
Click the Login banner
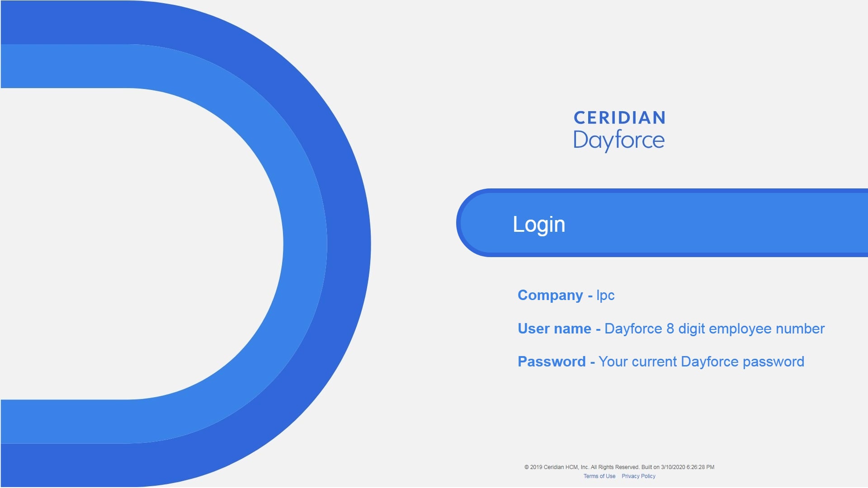pos(662,223)
